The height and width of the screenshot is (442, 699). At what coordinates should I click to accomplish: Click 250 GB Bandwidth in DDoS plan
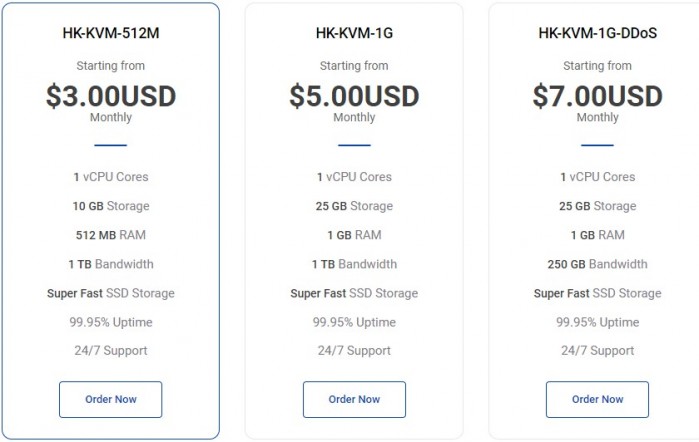[x=597, y=264]
